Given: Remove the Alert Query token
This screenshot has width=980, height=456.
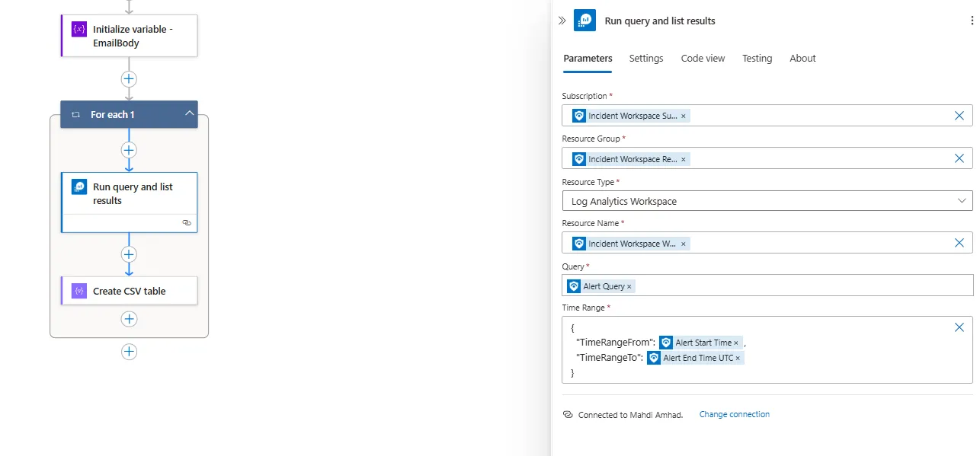Looking at the screenshot, I should click(x=629, y=286).
